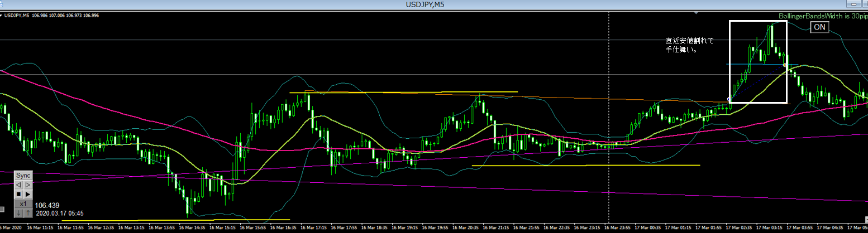This screenshot has width=868, height=233.
Task: Click the 16 Mar 17:15 time axis label
Action: tap(313, 228)
